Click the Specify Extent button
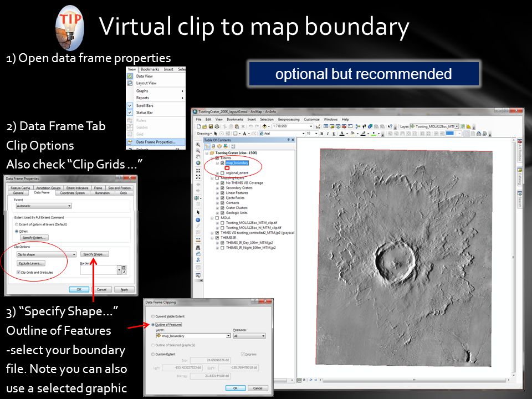The image size is (532, 399). [x=34, y=238]
